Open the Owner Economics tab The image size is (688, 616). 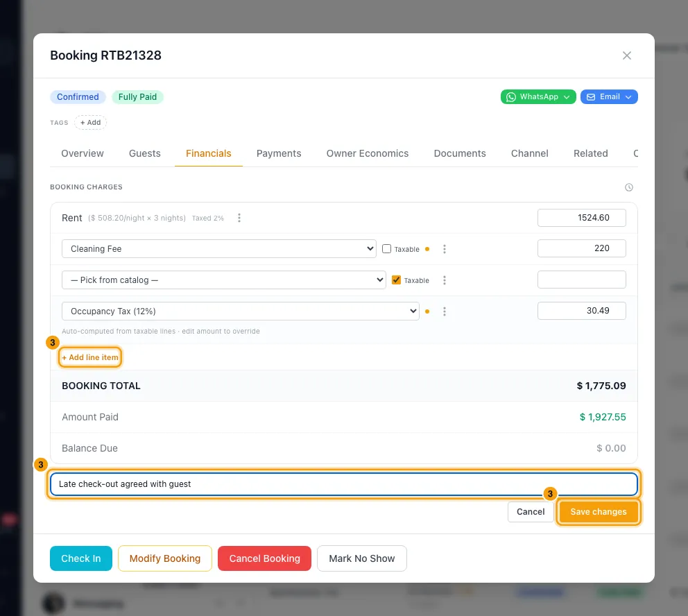pyautogui.click(x=368, y=153)
